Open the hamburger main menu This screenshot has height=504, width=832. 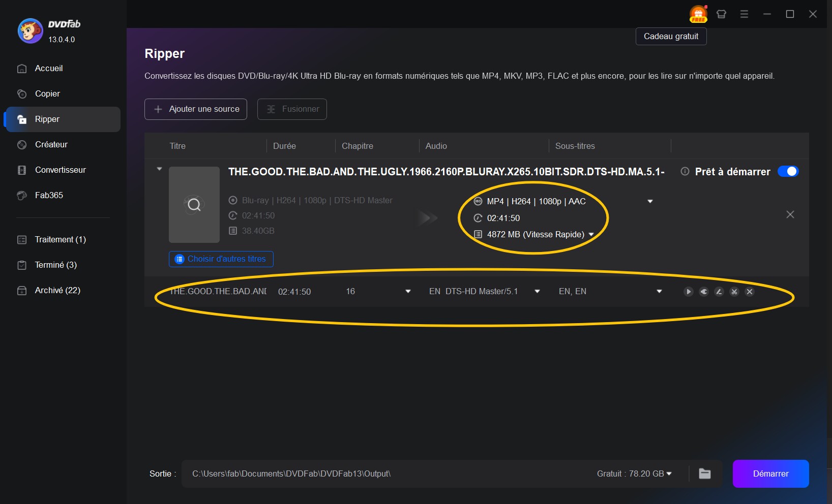click(744, 14)
